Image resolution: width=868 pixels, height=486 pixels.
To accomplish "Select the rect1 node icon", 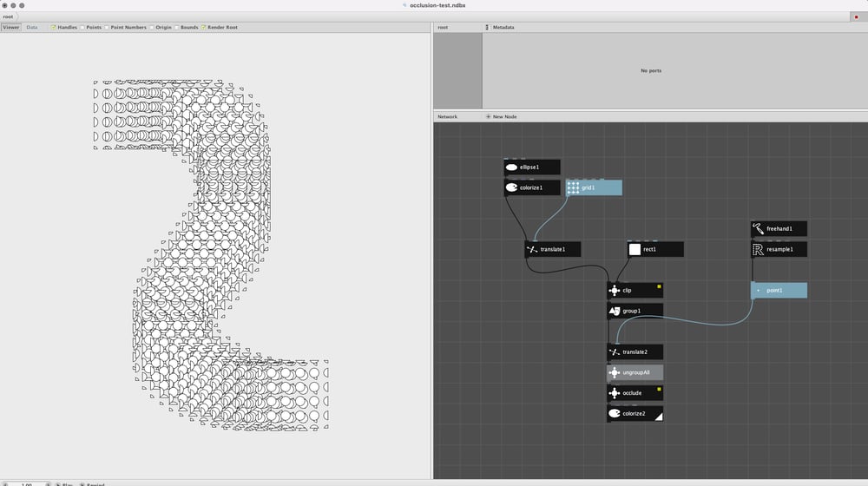I will click(635, 249).
